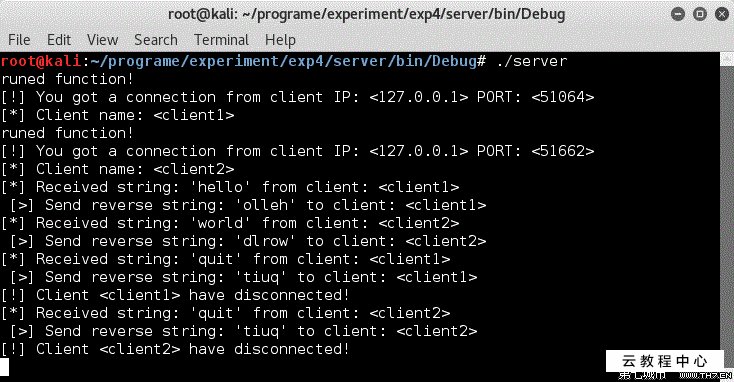Image resolution: width=734 pixels, height=382 pixels.
Task: Open the Search menu
Action: tap(156, 40)
